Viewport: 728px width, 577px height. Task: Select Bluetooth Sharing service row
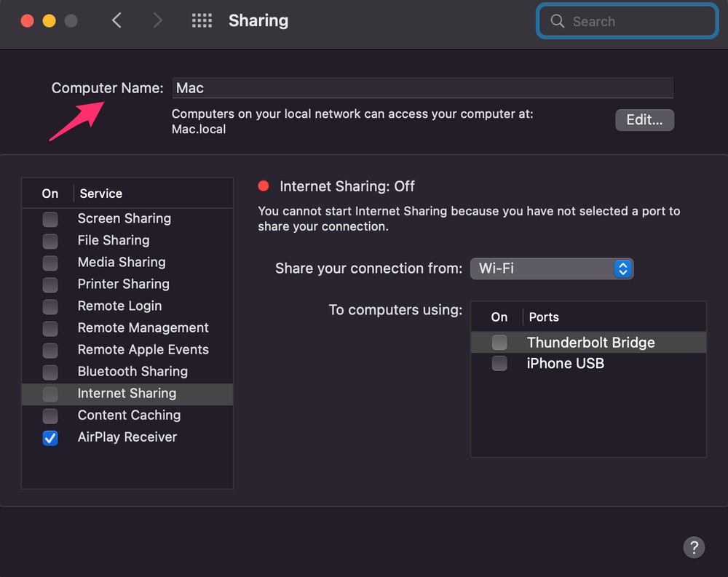127,371
